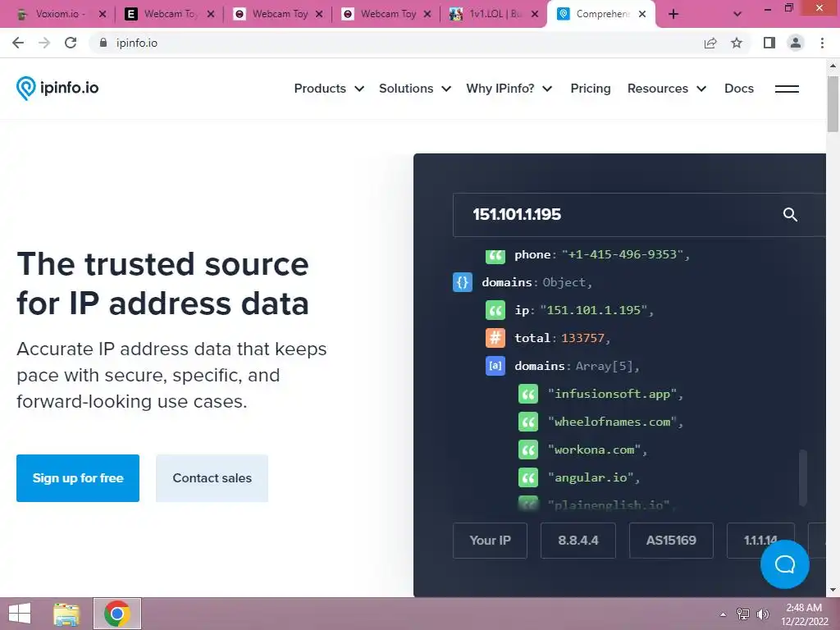Click the "angular.io" domain text
The image size is (840, 630).
click(x=591, y=477)
